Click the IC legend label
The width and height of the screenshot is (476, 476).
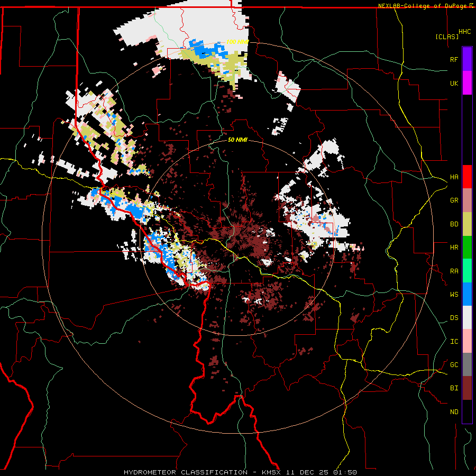pyautogui.click(x=454, y=342)
